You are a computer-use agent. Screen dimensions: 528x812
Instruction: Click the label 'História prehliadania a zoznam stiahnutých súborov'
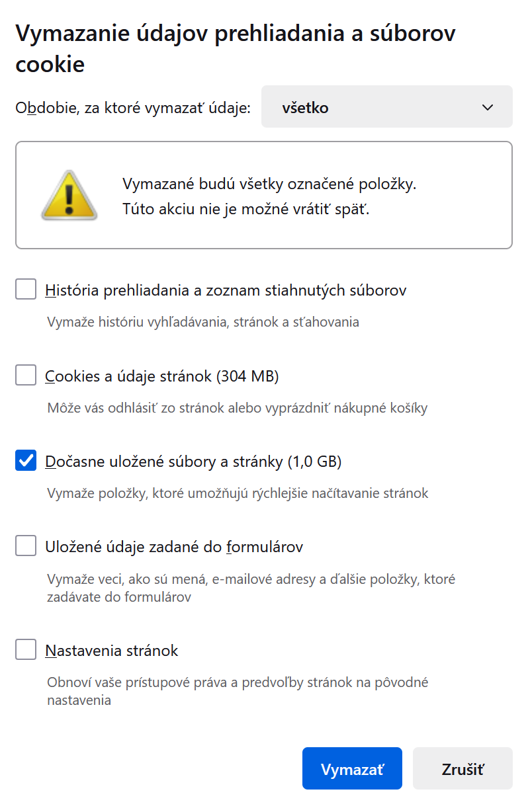[226, 290]
